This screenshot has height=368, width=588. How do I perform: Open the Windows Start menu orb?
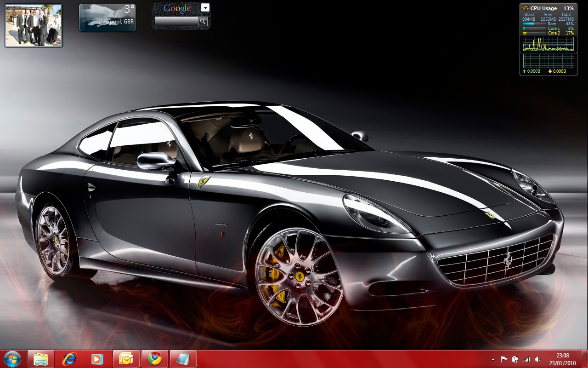tap(12, 359)
